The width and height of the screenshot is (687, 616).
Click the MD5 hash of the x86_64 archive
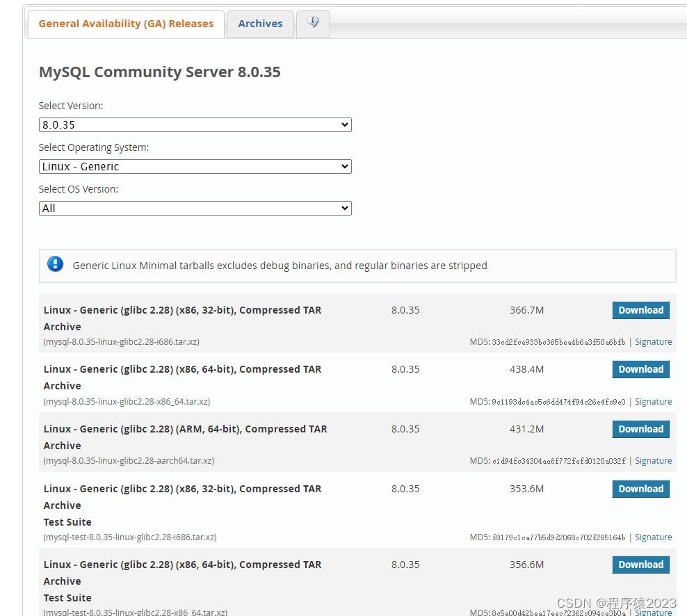click(558, 402)
